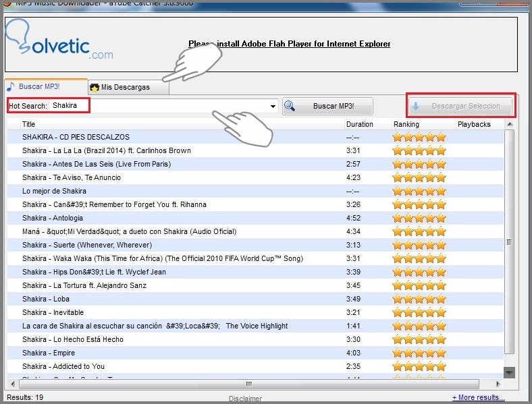Select Shakira - Antologia row
The height and width of the screenshot is (404, 532).
click(255, 218)
